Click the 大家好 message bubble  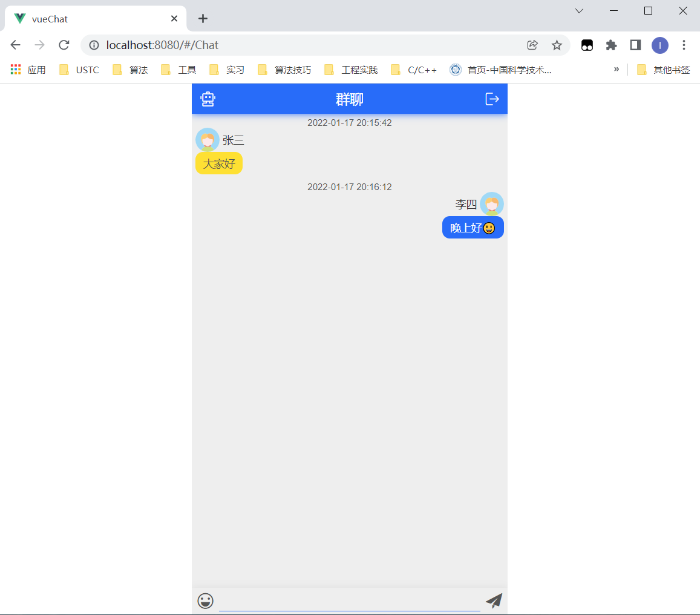219,163
